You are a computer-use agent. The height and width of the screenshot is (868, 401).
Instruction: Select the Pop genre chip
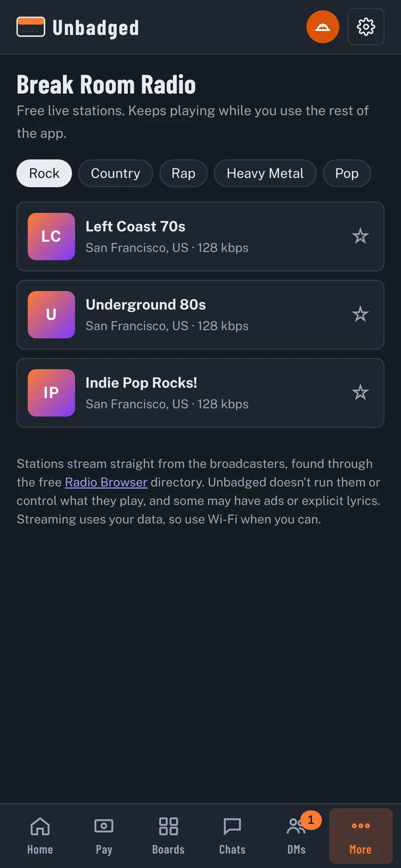click(x=347, y=173)
